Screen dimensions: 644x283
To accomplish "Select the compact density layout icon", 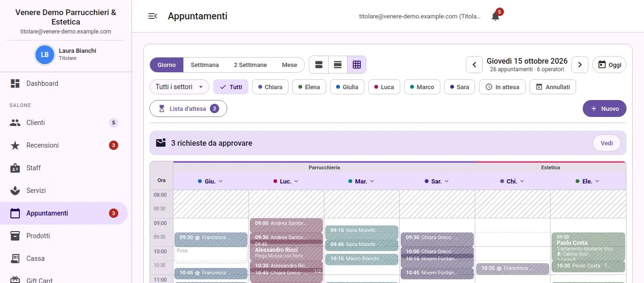I will coord(338,65).
